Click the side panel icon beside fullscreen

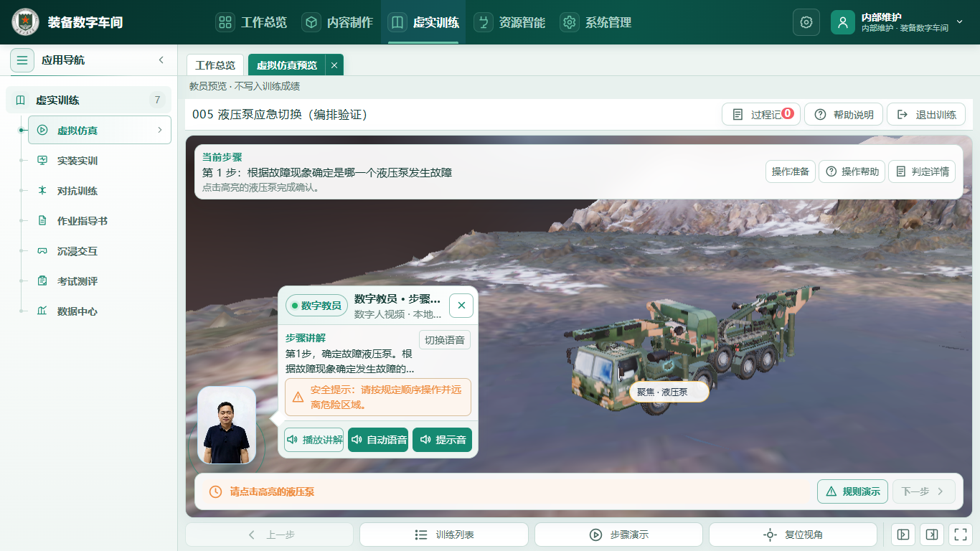pos(931,534)
